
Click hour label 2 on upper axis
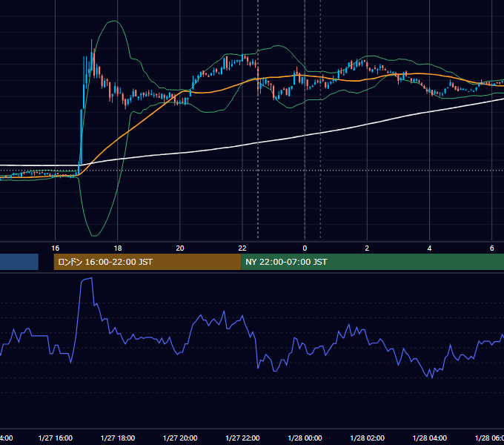click(x=367, y=248)
